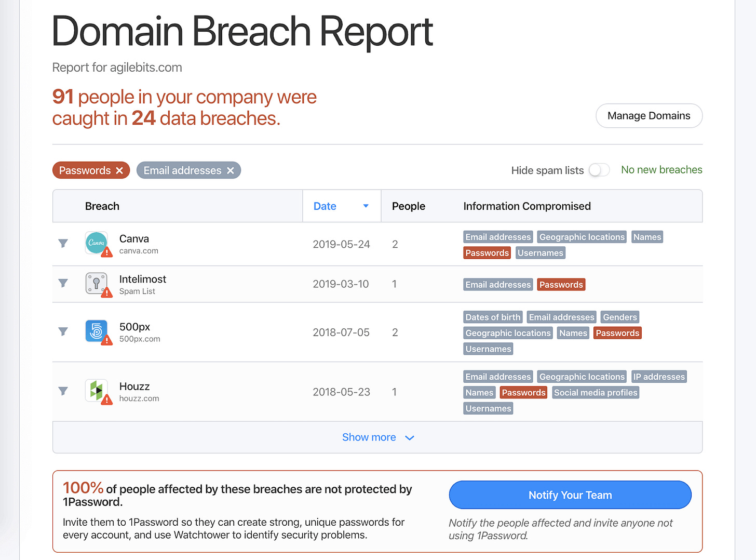Click the filter icon on the Houzz row

point(63,391)
